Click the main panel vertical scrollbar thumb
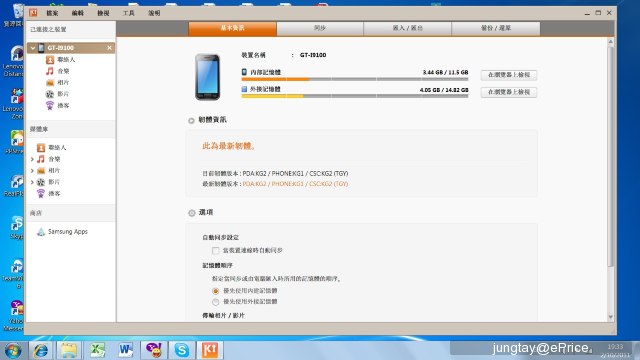The height and width of the screenshot is (360, 640). point(611,157)
